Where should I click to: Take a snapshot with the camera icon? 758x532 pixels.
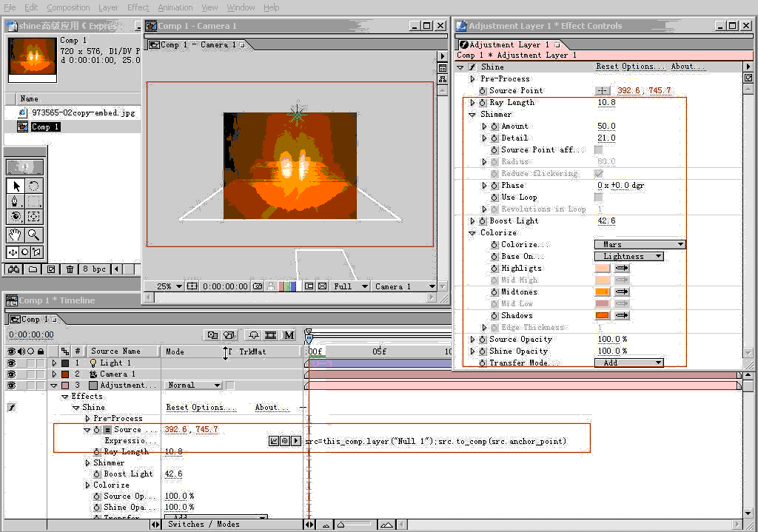pyautogui.click(x=258, y=286)
